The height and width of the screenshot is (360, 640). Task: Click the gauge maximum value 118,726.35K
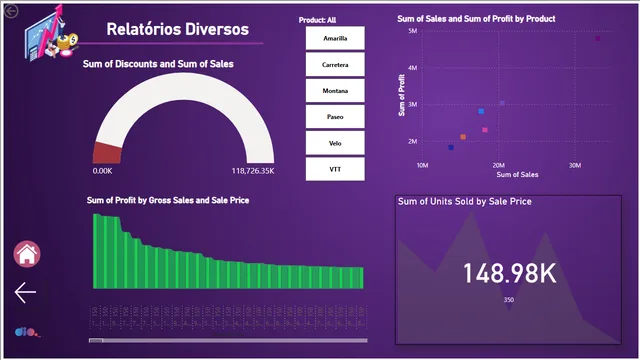[253, 171]
